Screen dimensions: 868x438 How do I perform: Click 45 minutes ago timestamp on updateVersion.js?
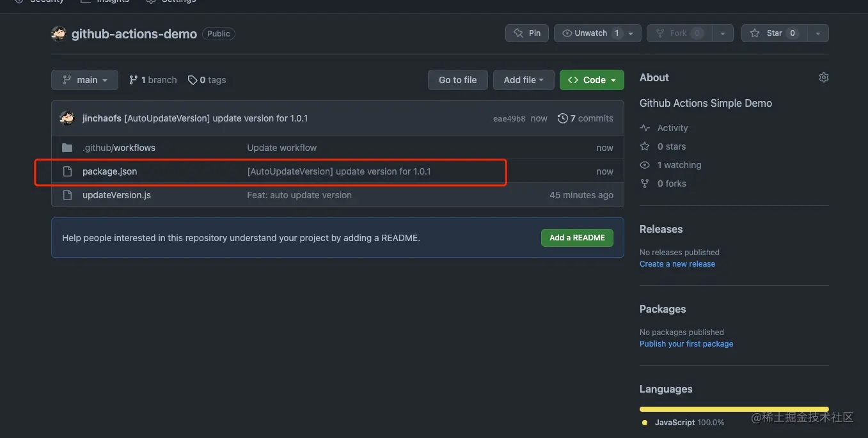(x=581, y=195)
